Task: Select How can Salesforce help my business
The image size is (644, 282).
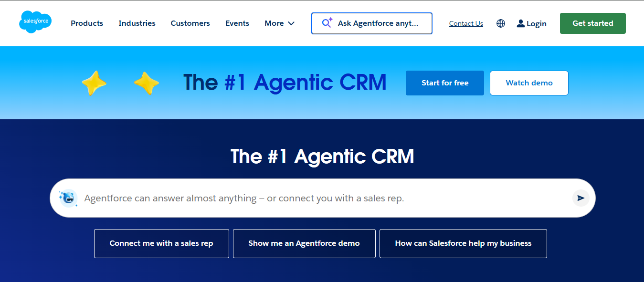Action: pyautogui.click(x=463, y=243)
